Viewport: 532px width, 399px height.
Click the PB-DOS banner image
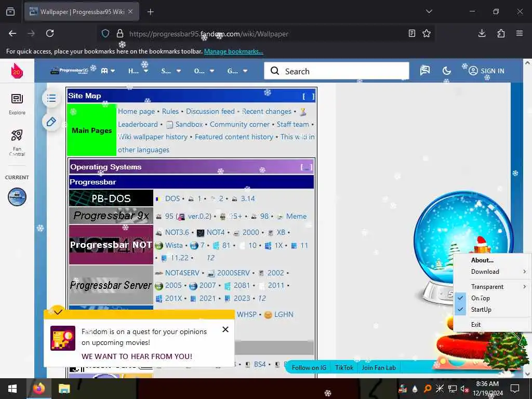coord(111,198)
